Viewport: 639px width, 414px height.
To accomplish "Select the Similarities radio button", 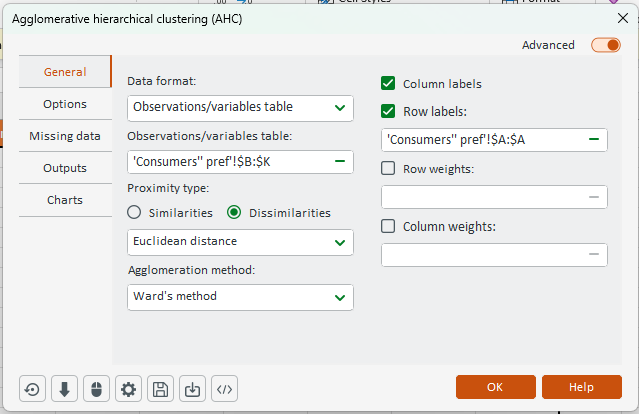I will point(134,212).
